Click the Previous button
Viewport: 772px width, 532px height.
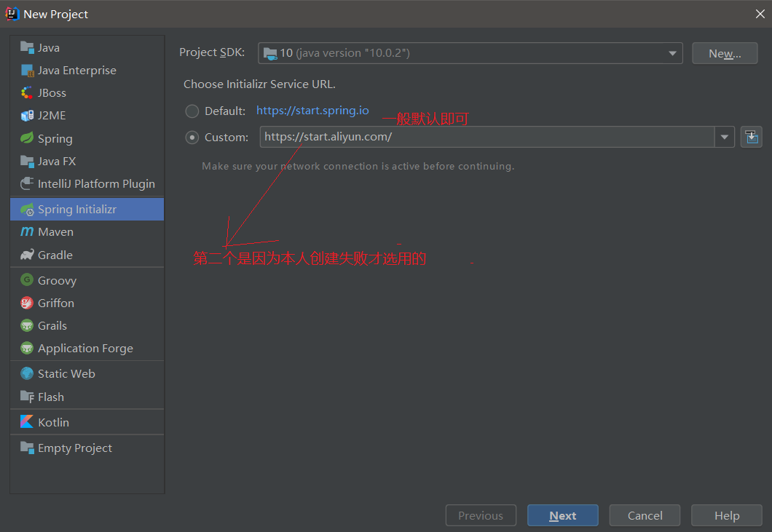point(481,515)
